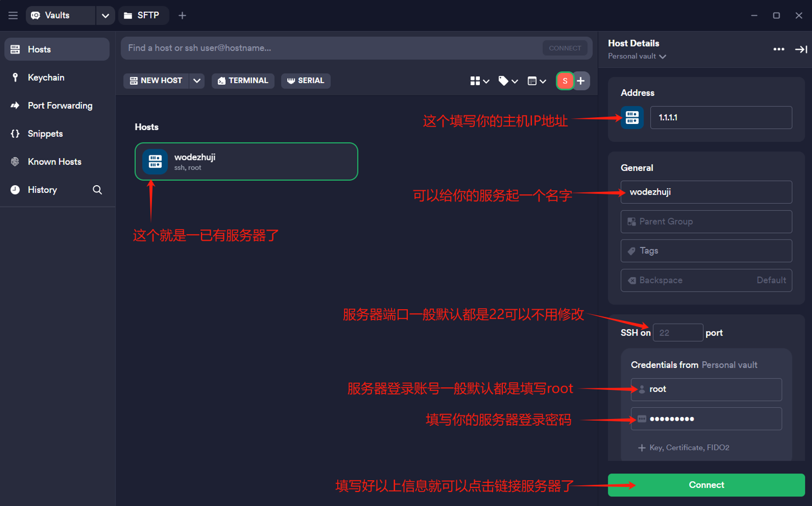Open the sort options dropdown
812x506 pixels.
pyautogui.click(x=536, y=81)
